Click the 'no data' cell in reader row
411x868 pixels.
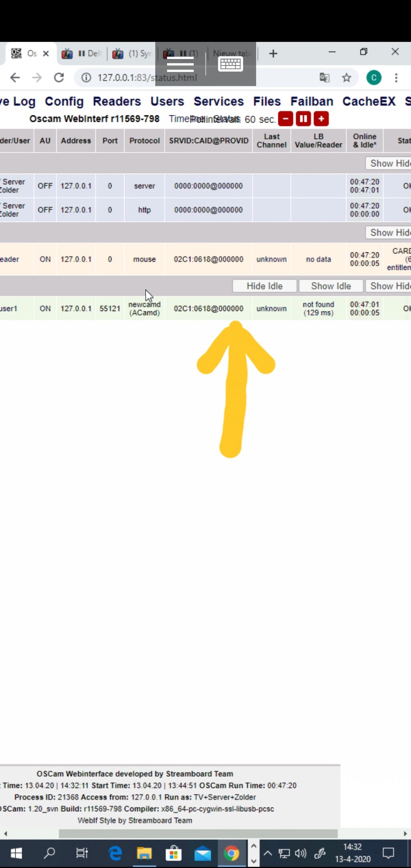click(x=319, y=259)
